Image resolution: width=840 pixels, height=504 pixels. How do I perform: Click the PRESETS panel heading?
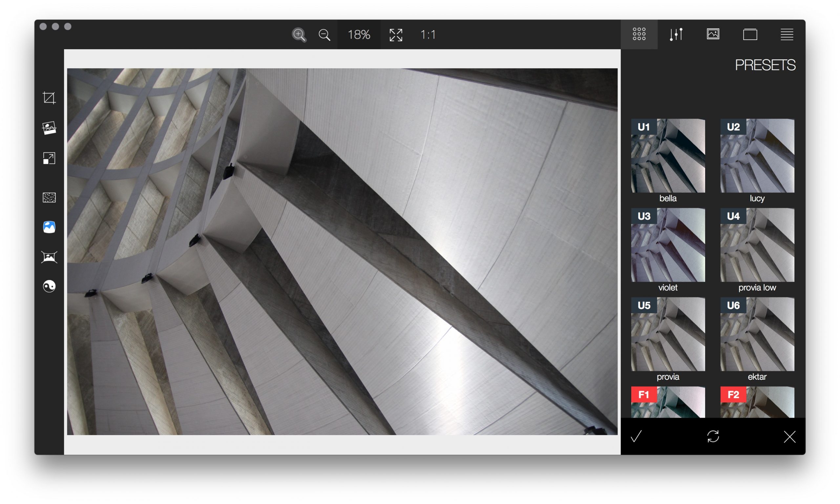coord(765,65)
